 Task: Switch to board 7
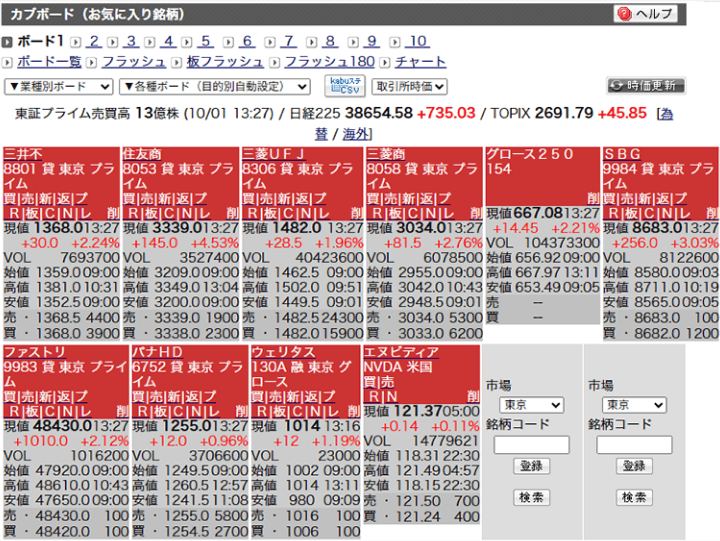288,41
